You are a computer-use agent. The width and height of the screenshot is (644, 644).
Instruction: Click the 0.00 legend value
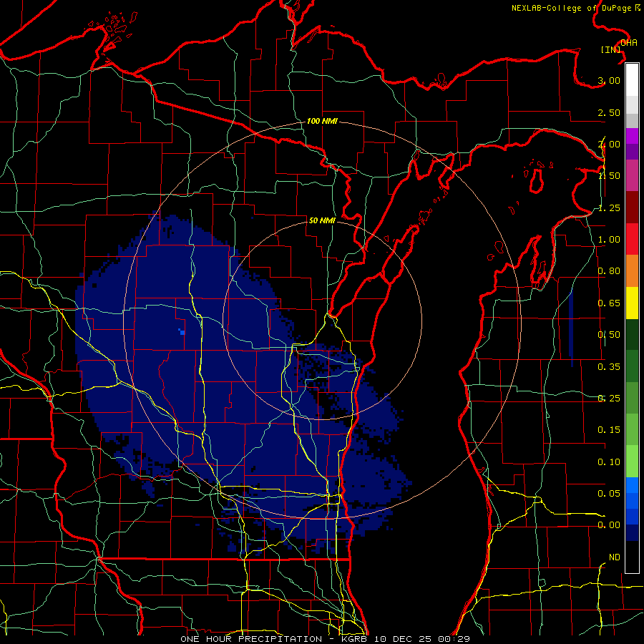coord(609,525)
